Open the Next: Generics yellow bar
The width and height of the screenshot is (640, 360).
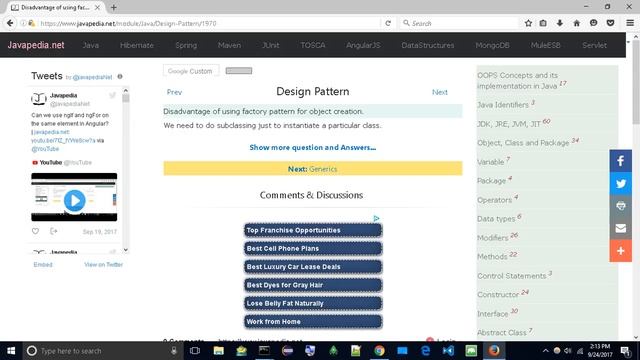pos(313,169)
